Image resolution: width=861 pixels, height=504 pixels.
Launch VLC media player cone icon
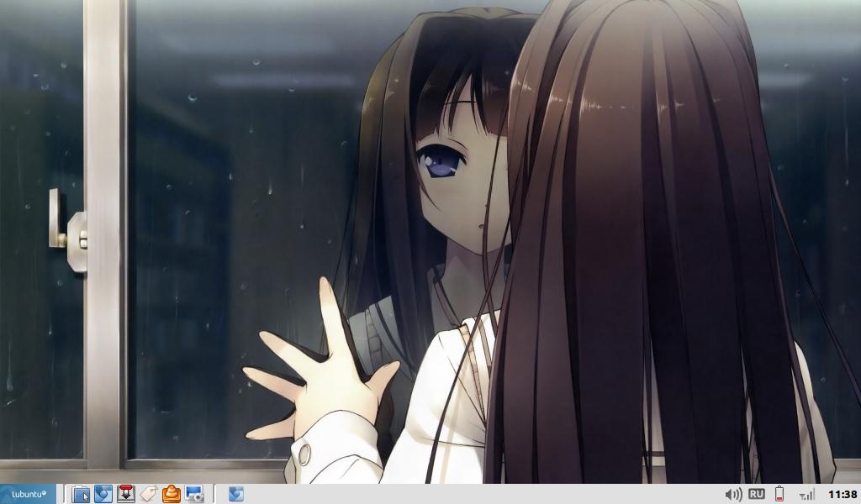(x=172, y=494)
